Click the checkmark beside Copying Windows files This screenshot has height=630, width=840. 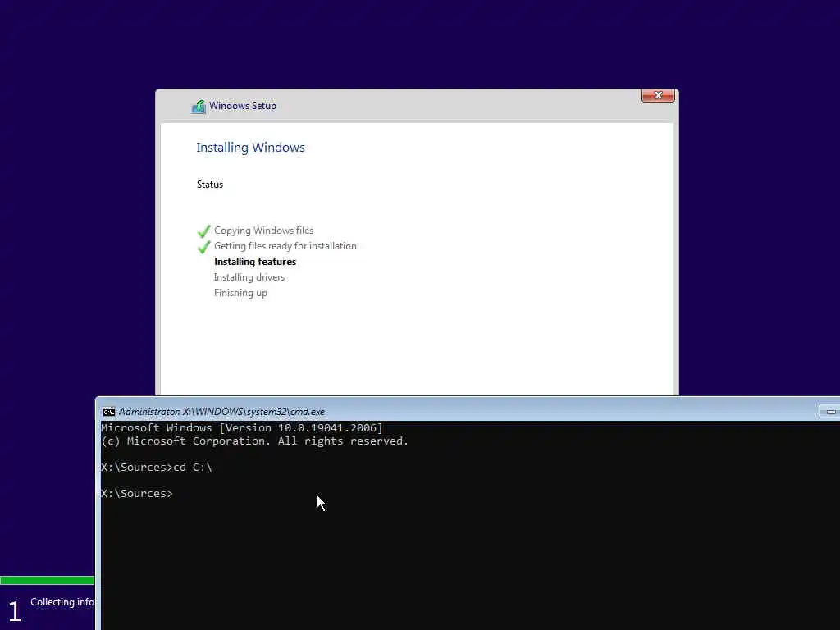pyautogui.click(x=203, y=231)
